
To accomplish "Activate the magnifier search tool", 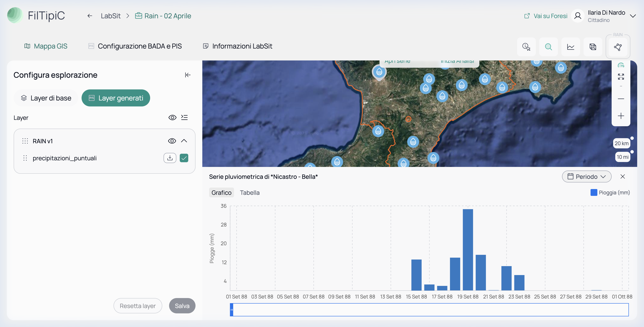I will (x=549, y=47).
